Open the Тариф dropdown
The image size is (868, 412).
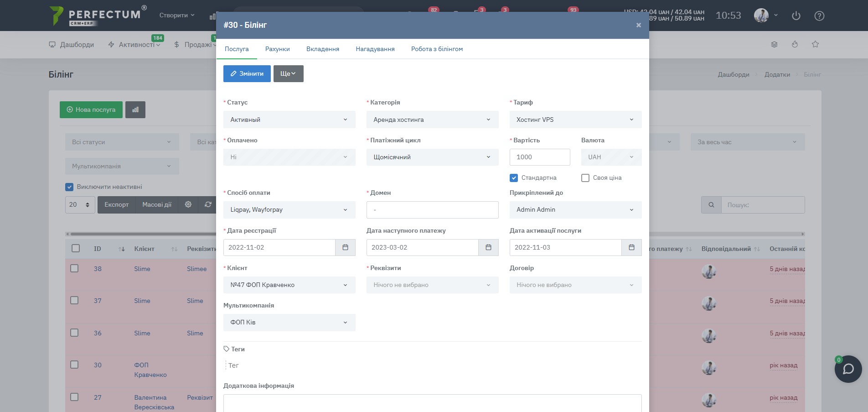[576, 120]
